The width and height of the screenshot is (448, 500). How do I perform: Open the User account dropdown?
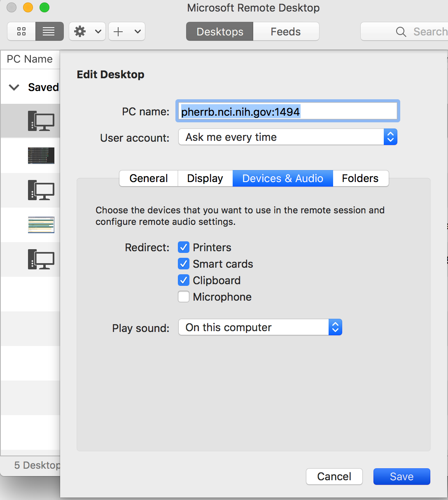pyautogui.click(x=288, y=137)
